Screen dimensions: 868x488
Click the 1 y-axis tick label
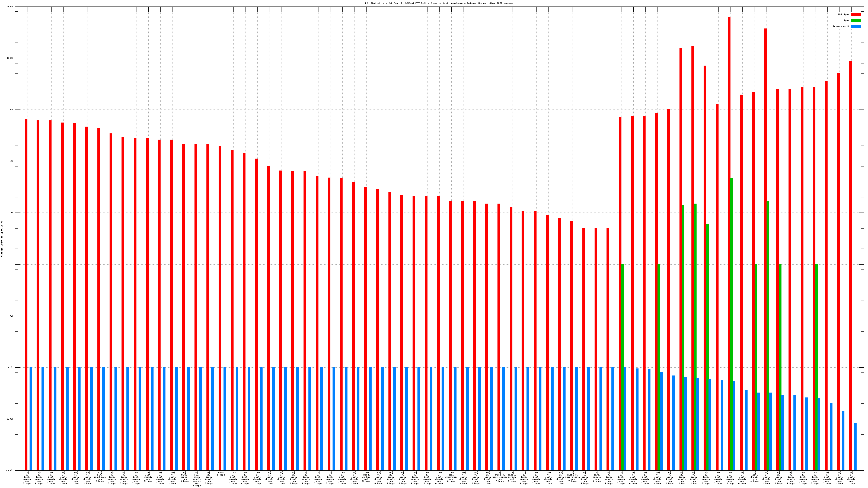coord(13,264)
